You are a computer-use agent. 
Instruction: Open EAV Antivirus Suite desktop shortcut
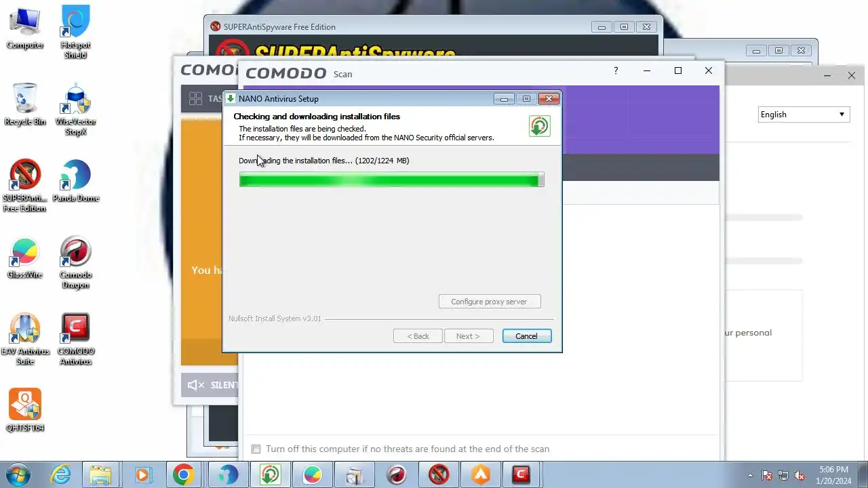pos(25,339)
